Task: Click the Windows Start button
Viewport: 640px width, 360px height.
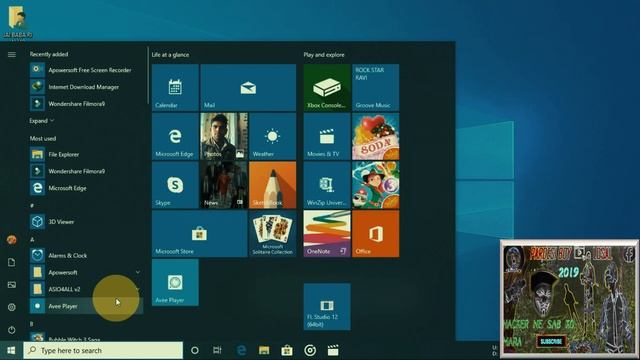Action: (x=11, y=350)
